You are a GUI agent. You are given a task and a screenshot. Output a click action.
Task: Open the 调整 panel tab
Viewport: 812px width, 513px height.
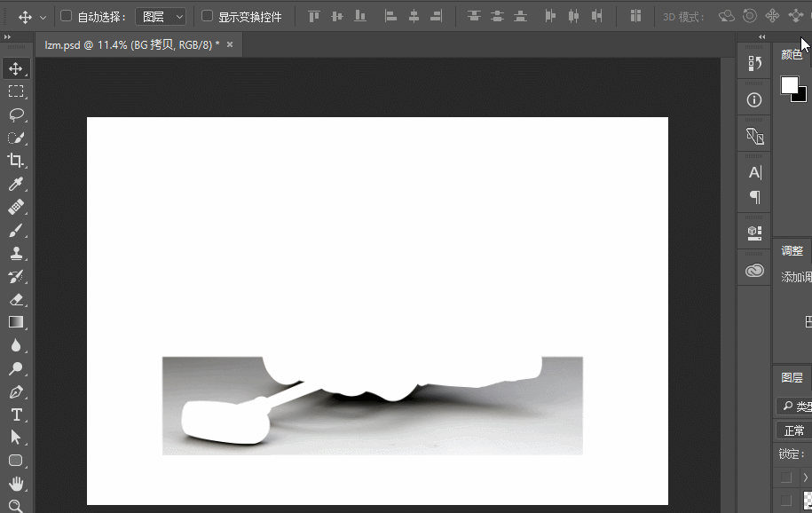pyautogui.click(x=792, y=251)
